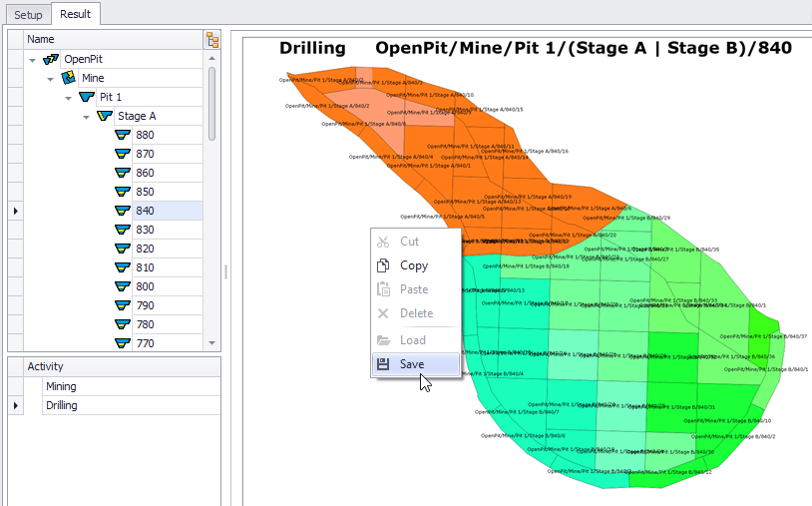Click the bench 880 icon
Viewport: 812px width, 506px height.
[x=123, y=135]
